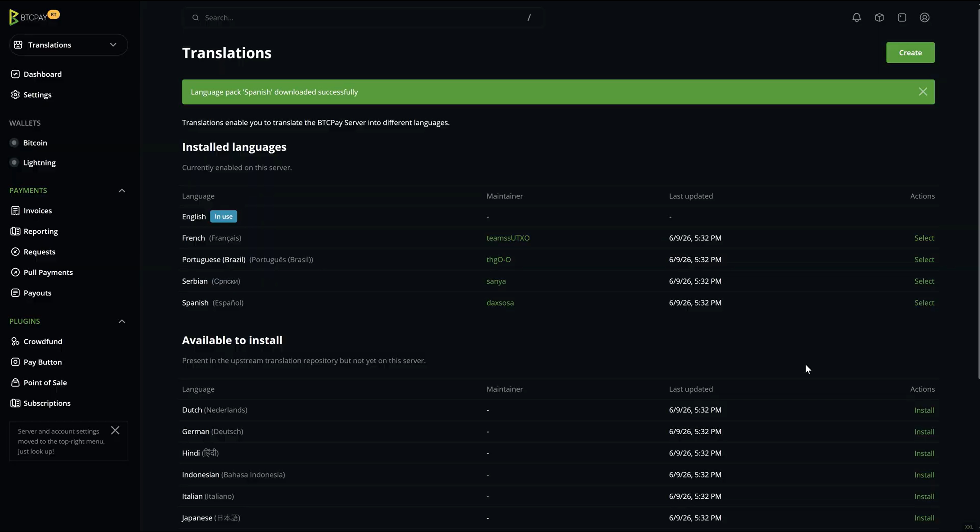
Task: Collapse the Plugins sidebar section
Action: point(122,321)
